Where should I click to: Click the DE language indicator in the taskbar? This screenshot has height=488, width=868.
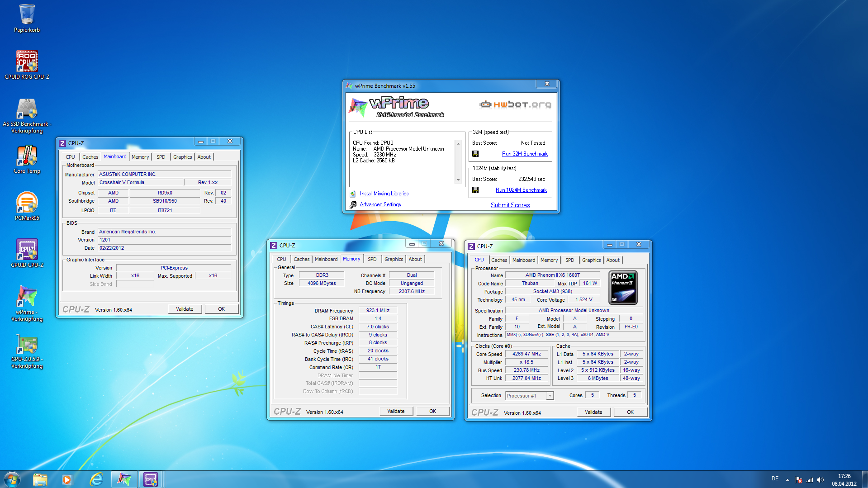point(775,479)
